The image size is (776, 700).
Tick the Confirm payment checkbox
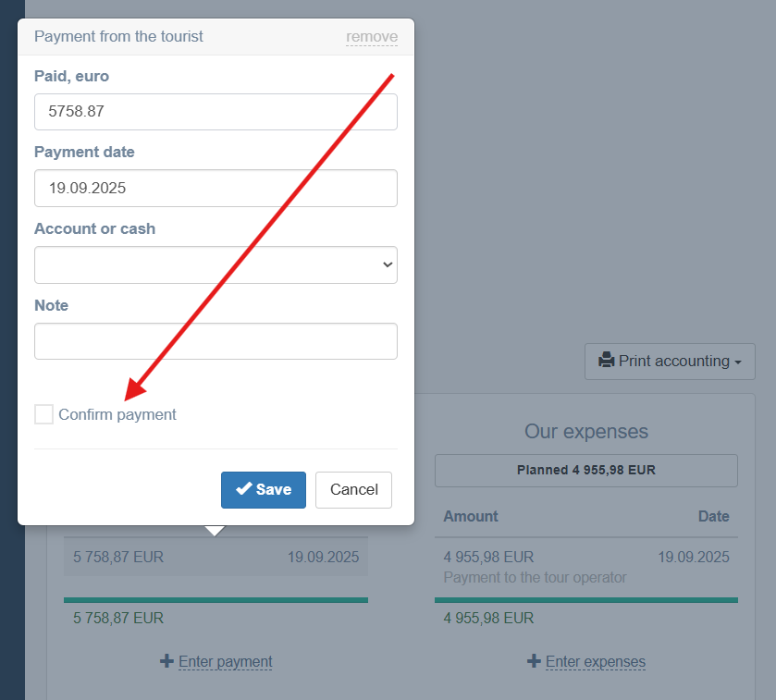click(x=43, y=414)
